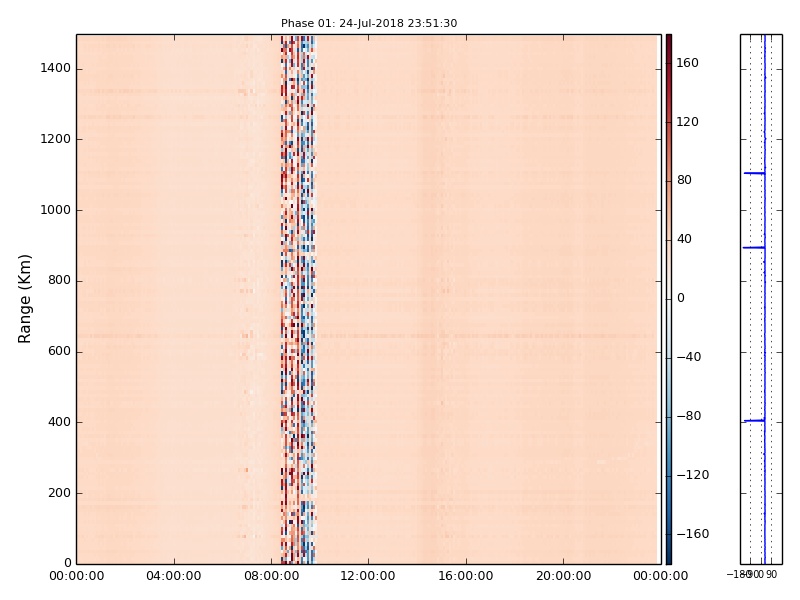The width and height of the screenshot is (800, 600).
Task: Click the x-axis time label 16:00:00
Action: pos(466,576)
